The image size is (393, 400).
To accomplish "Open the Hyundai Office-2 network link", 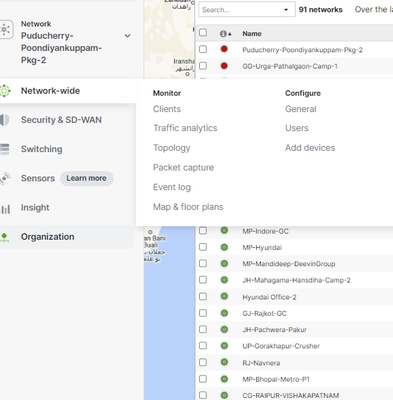I will 269,297.
